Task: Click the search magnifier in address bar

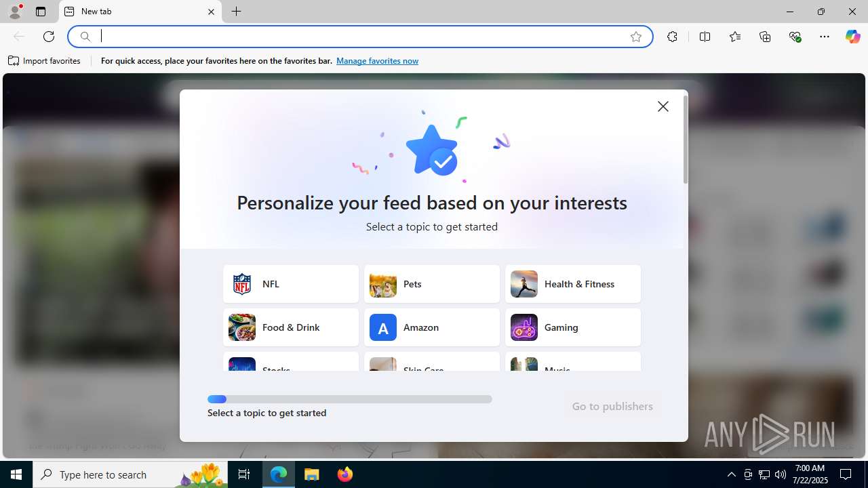Action: tap(85, 37)
